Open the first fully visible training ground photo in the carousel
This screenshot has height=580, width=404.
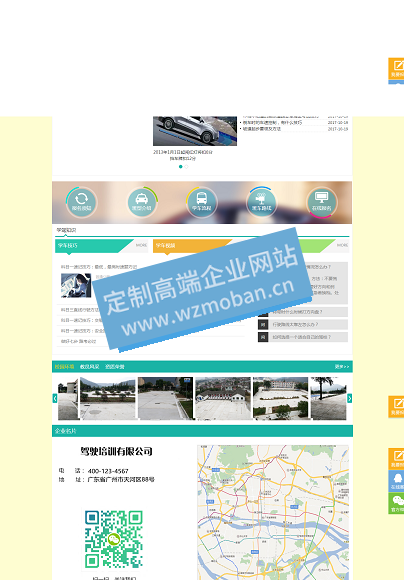[x=108, y=398]
